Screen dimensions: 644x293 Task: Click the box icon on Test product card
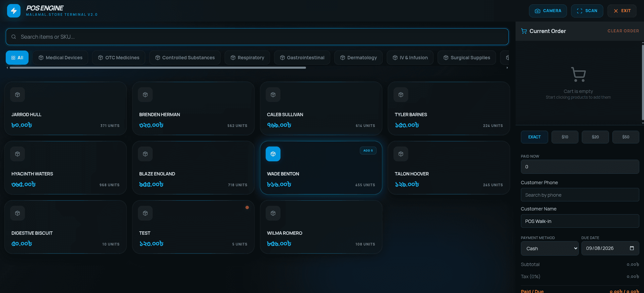pos(145,213)
